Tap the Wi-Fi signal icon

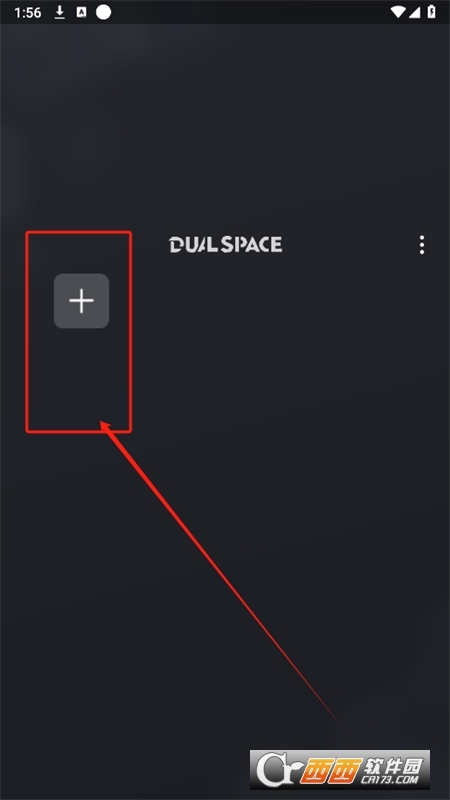pyautogui.click(x=397, y=12)
